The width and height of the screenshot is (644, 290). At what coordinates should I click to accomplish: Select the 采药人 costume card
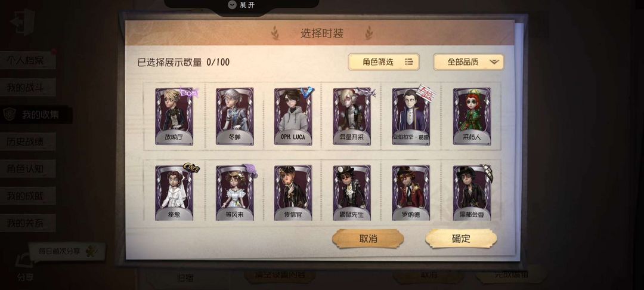pos(472,116)
